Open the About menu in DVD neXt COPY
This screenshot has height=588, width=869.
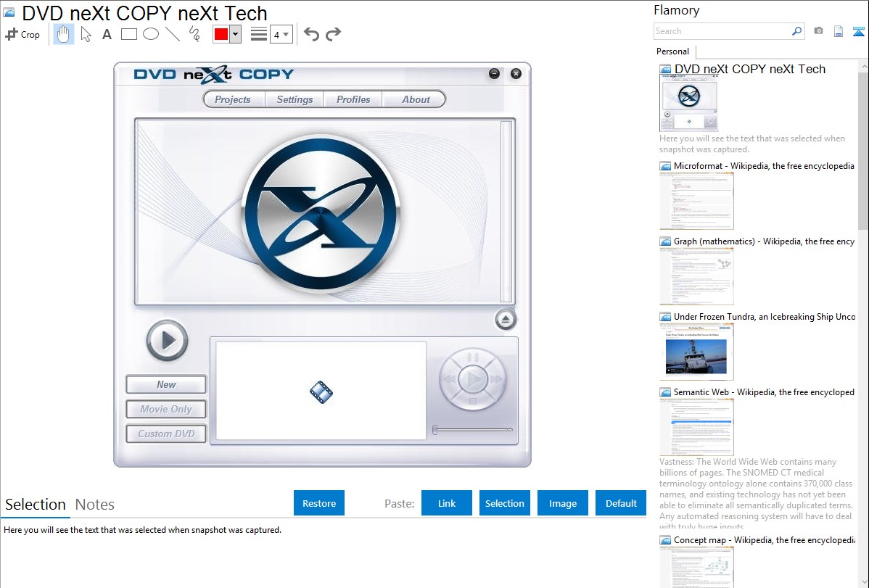(416, 99)
